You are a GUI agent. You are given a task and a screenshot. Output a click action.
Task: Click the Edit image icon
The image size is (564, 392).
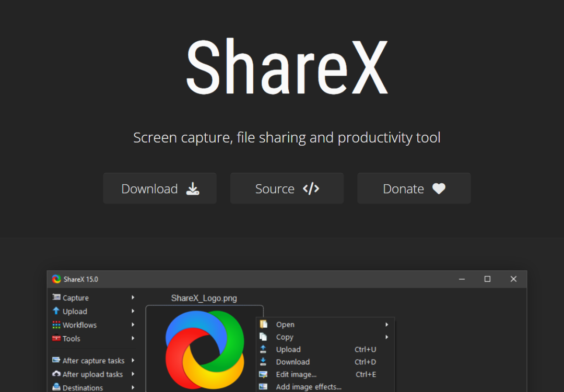tap(263, 374)
